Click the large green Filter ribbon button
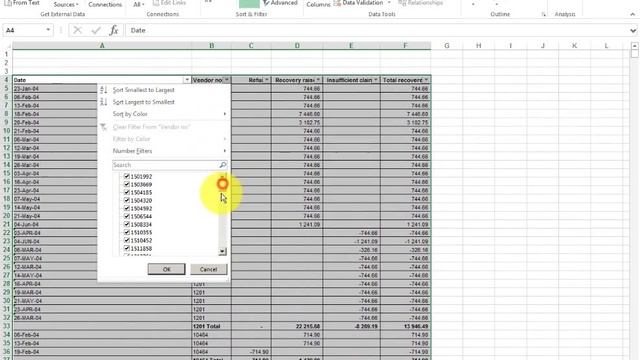Viewport: 640px width, 360px height. (x=249, y=3)
